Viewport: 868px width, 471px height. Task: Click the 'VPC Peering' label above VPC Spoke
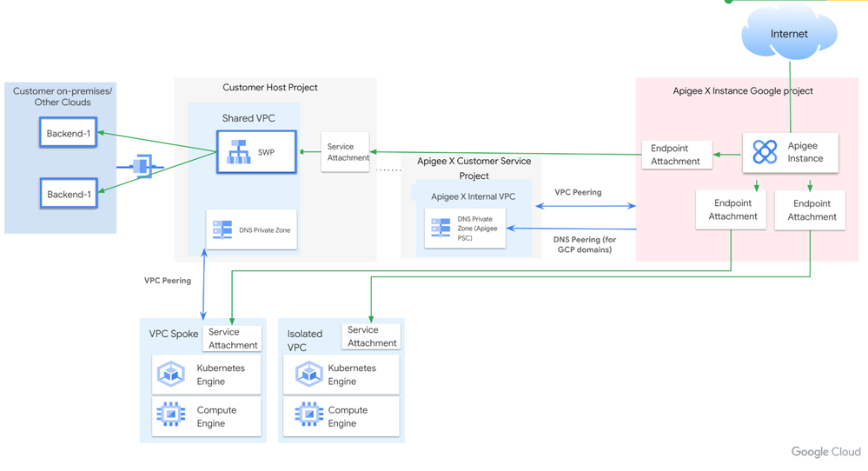pyautogui.click(x=168, y=281)
